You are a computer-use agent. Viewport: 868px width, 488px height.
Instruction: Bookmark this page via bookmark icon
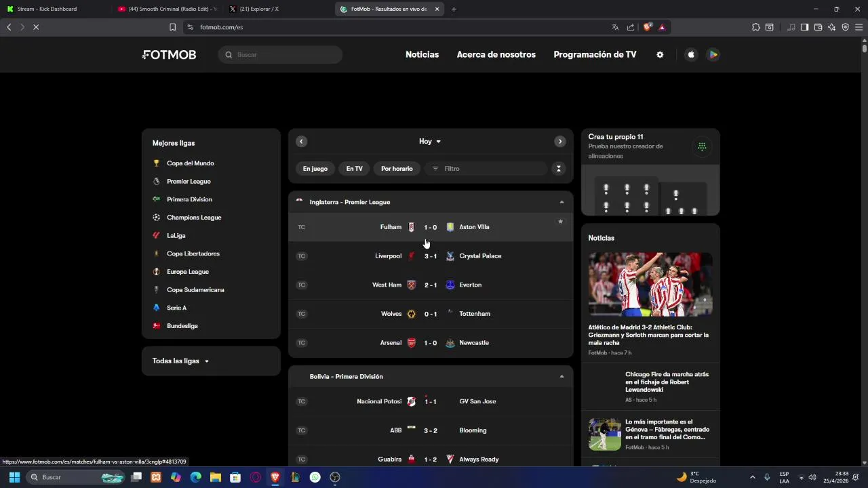172,27
